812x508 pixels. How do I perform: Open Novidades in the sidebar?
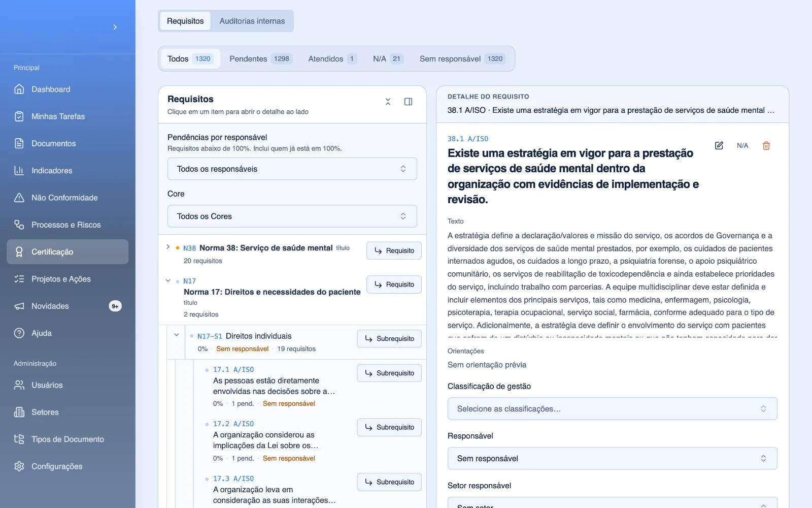[x=67, y=306]
